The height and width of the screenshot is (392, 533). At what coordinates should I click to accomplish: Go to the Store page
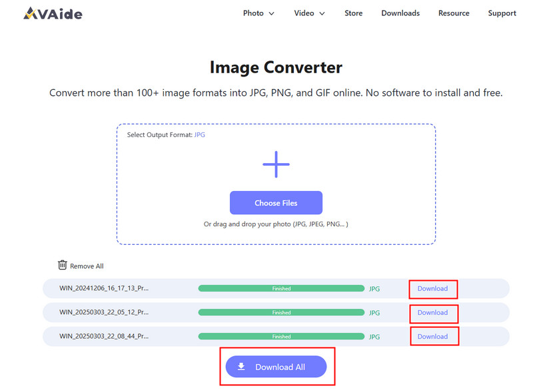pyautogui.click(x=354, y=13)
